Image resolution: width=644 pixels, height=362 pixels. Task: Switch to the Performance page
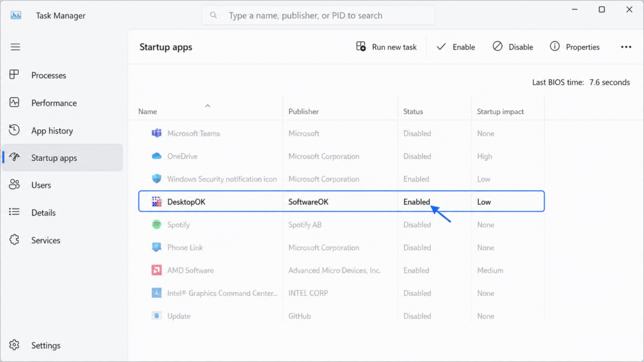coord(54,103)
